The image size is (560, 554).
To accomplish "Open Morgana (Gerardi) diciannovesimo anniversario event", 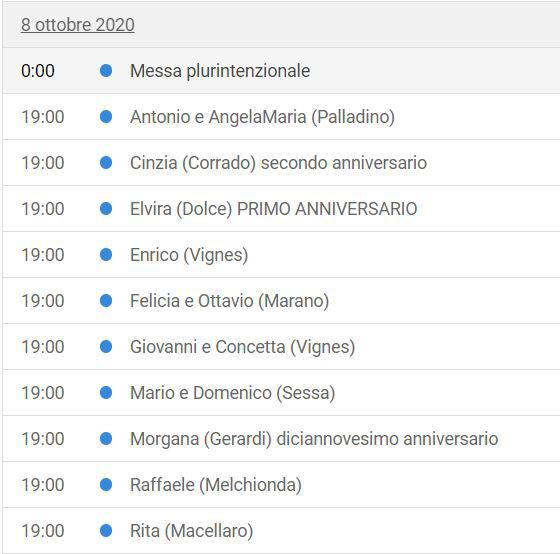I will point(314,439).
